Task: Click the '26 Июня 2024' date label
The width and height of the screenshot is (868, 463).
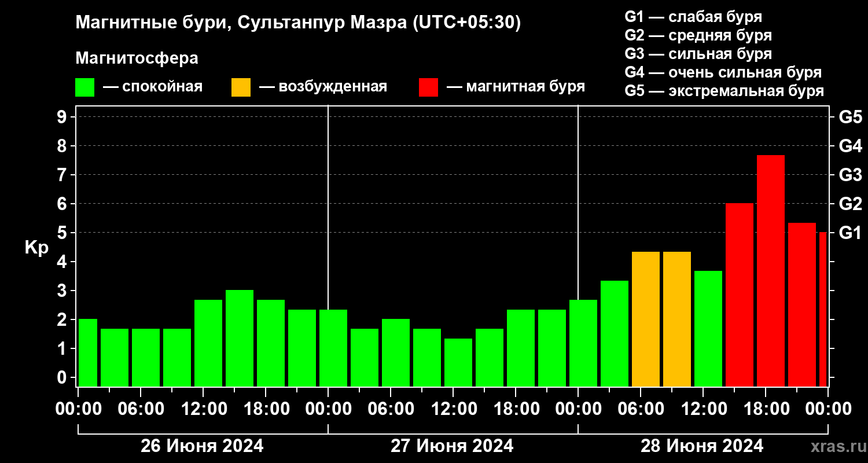Action: [203, 446]
